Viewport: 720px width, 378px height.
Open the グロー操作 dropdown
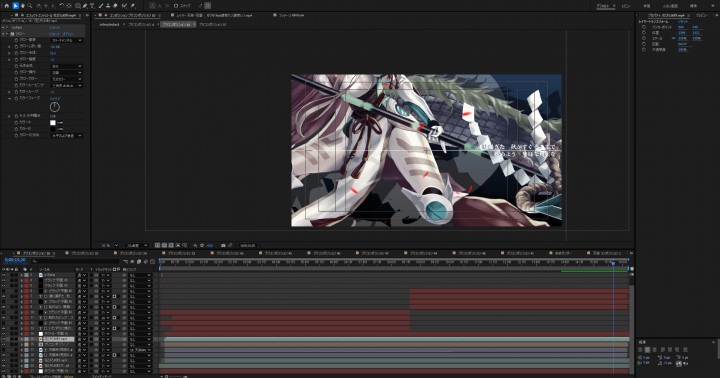[x=67, y=73]
